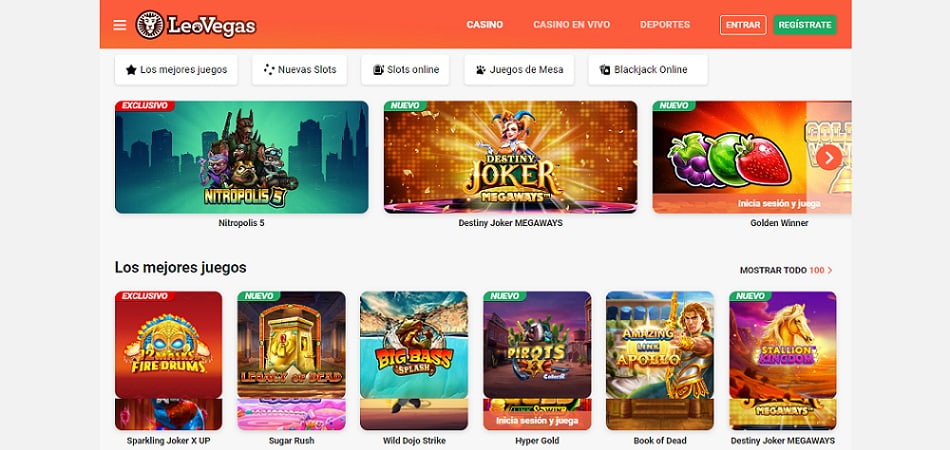Expand the MOSTRAR TODO 100 chevron

(830, 270)
